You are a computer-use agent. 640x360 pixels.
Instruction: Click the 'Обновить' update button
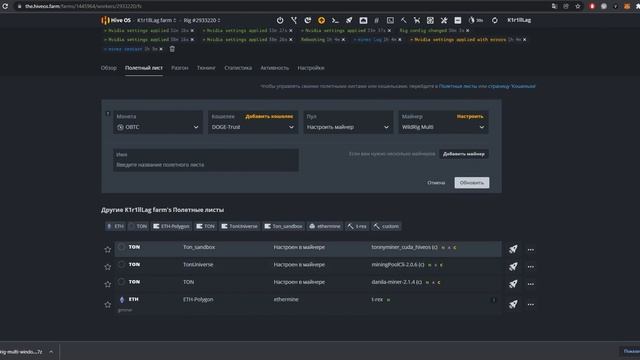pos(472,182)
